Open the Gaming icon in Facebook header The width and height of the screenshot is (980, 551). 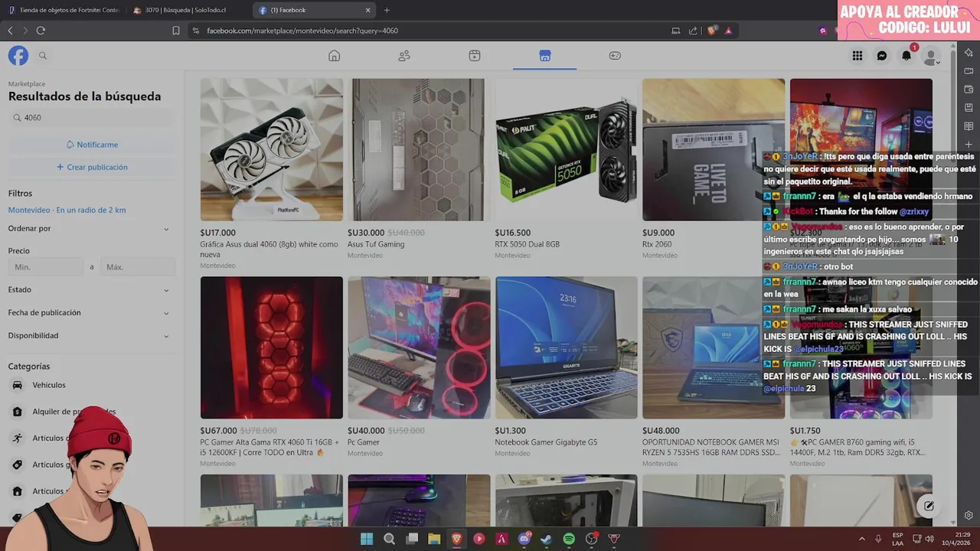point(615,56)
